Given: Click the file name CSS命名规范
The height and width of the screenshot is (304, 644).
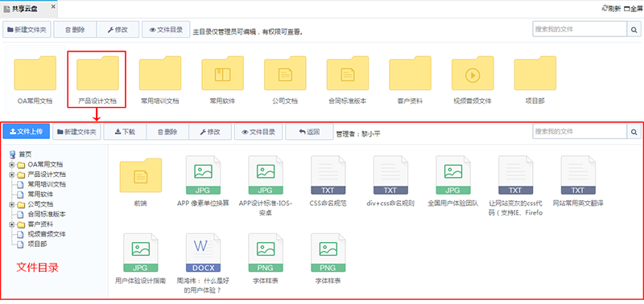Looking at the screenshot, I should [x=328, y=203].
